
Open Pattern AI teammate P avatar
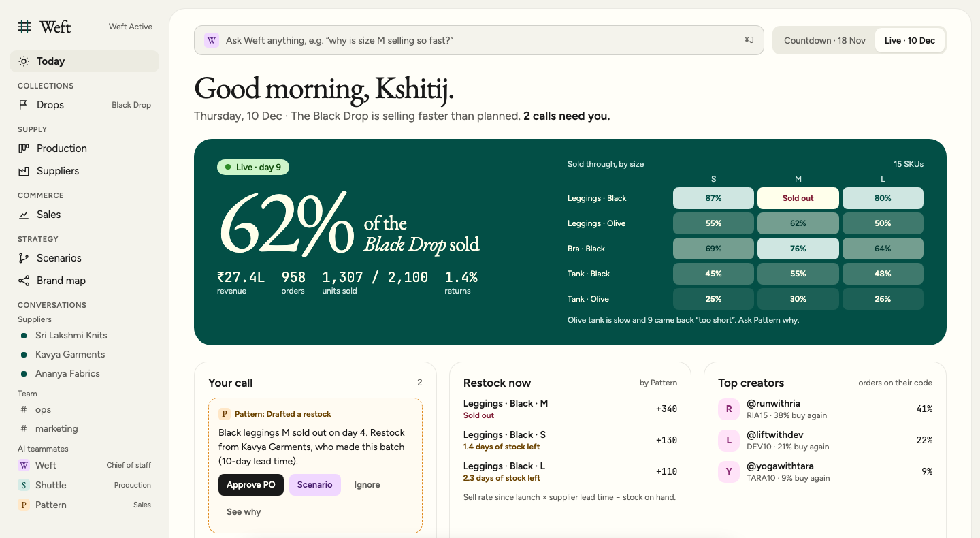coord(24,505)
